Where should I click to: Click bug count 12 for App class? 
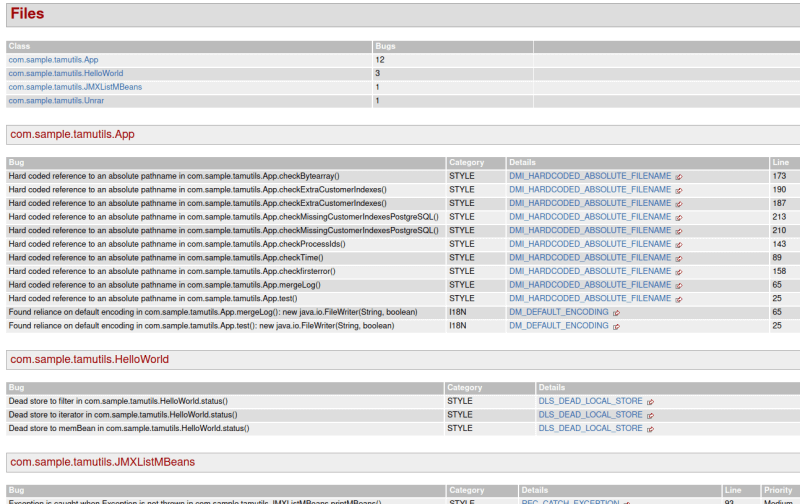coord(380,60)
